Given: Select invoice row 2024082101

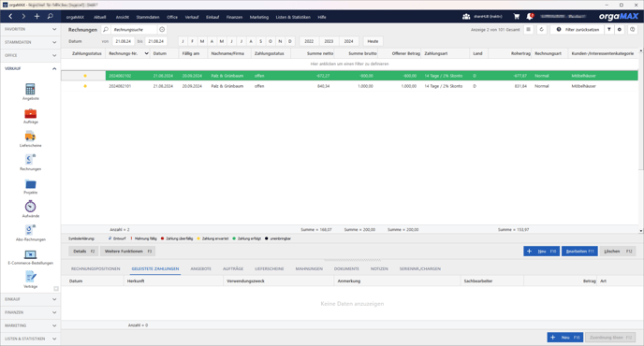Looking at the screenshot, I should pyautogui.click(x=349, y=86).
